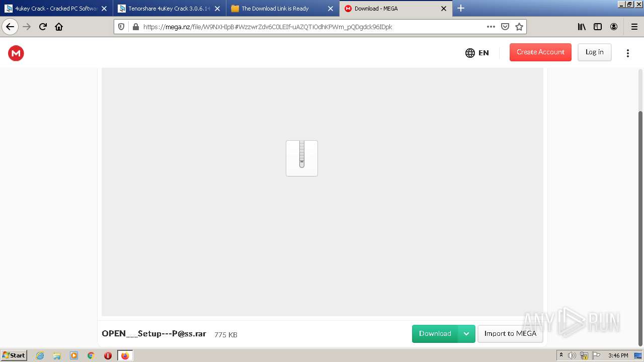Click the 775 KB file size
The image size is (644, 362).
click(226, 335)
